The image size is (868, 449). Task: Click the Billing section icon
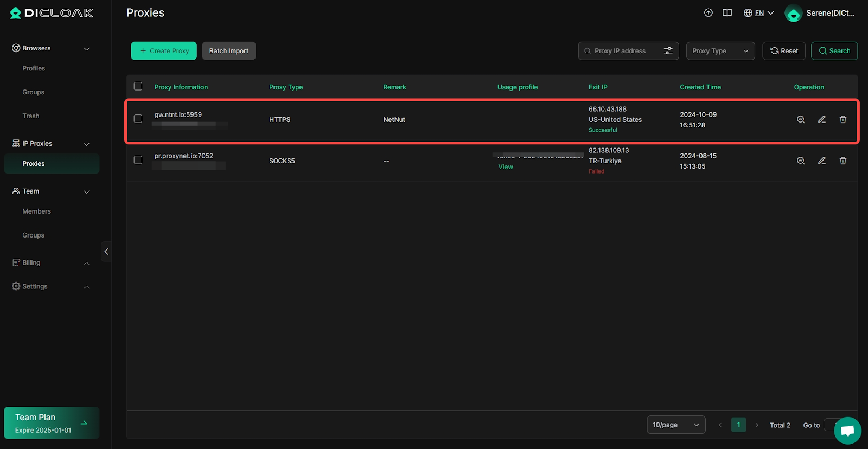pyautogui.click(x=16, y=262)
